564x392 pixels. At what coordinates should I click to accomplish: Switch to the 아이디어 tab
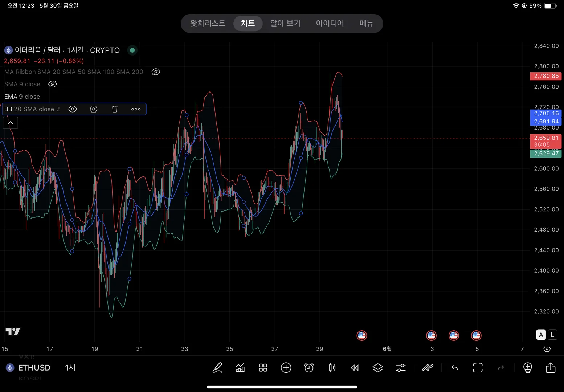coord(330,24)
